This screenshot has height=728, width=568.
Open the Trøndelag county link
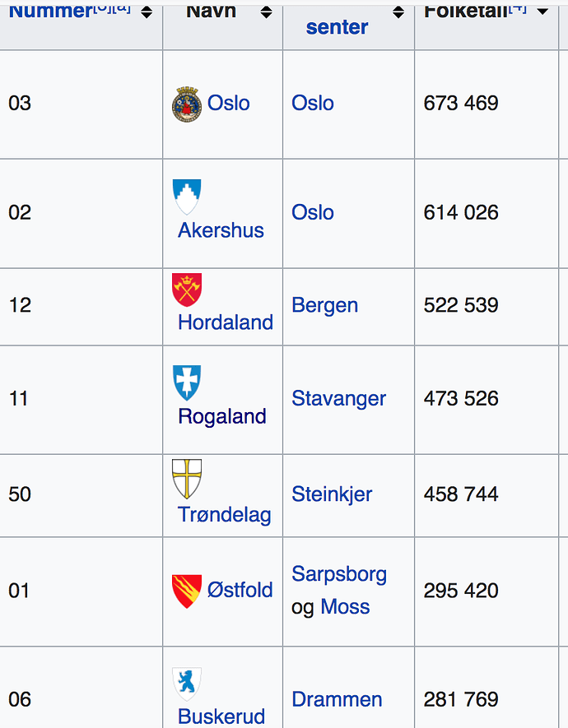[225, 514]
